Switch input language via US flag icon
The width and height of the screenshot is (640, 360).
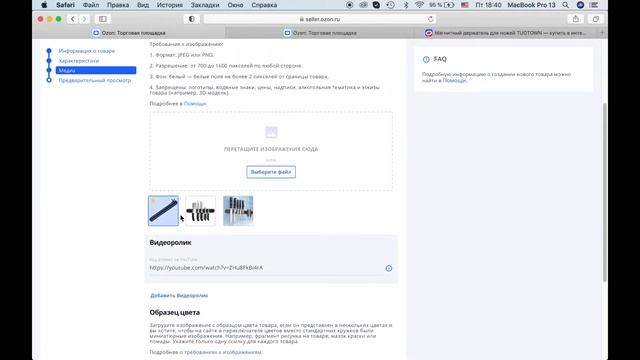464,5
